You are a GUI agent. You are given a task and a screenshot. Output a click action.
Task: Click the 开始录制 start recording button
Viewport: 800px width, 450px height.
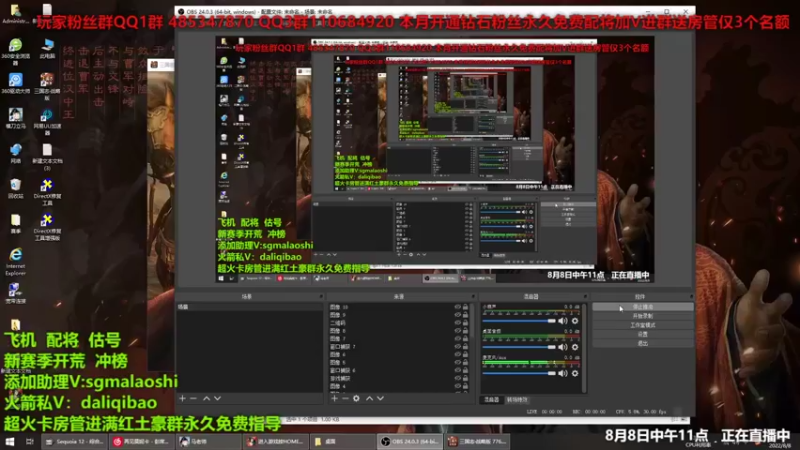(x=642, y=316)
